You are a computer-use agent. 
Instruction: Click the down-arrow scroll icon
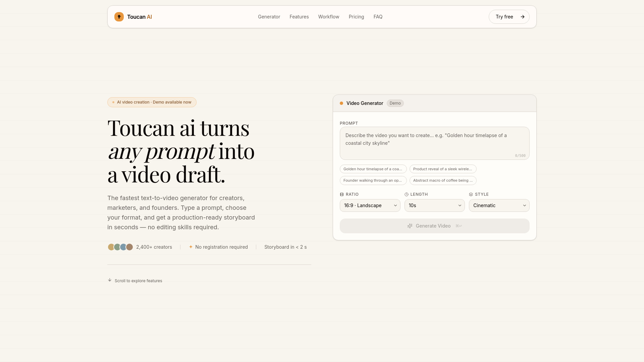[110, 280]
